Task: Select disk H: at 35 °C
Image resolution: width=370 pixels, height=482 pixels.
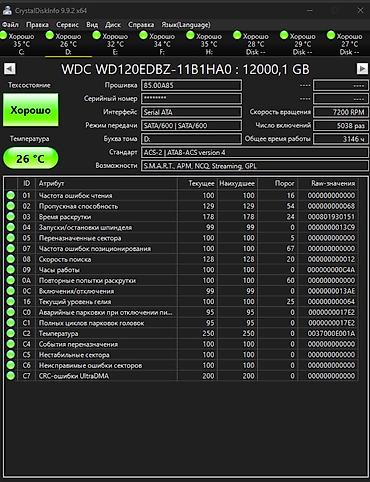Action: pyautogui.click(x=209, y=44)
